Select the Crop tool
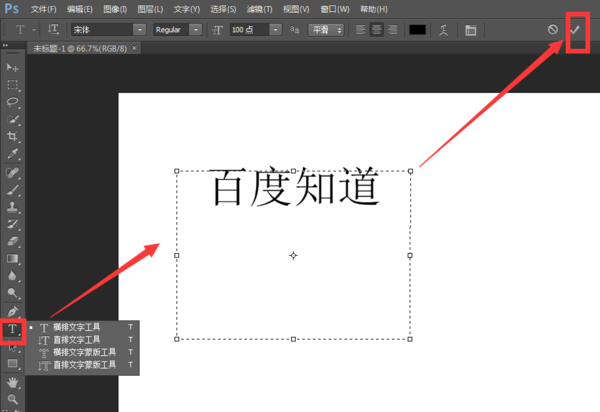Screen dimensions: 600x412 coord(12,136)
